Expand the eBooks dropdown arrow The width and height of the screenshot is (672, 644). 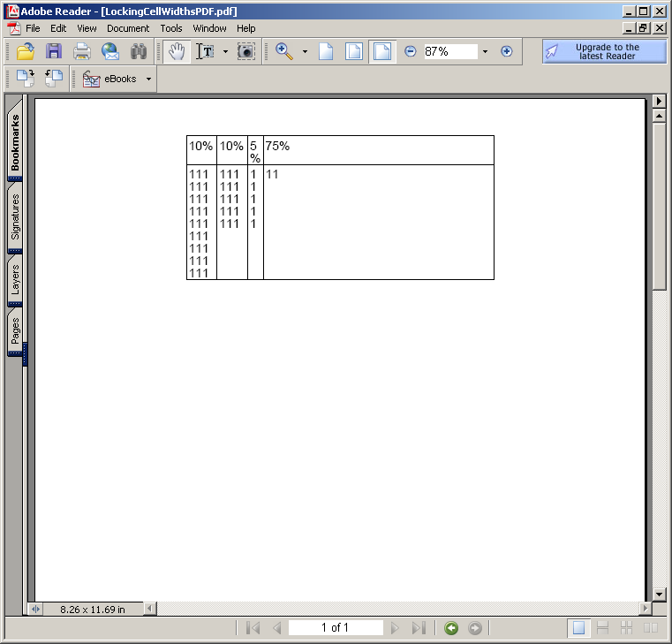point(148,79)
